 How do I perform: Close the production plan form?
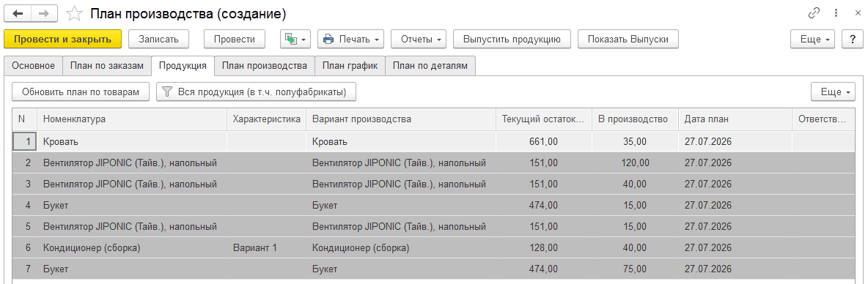858,12
